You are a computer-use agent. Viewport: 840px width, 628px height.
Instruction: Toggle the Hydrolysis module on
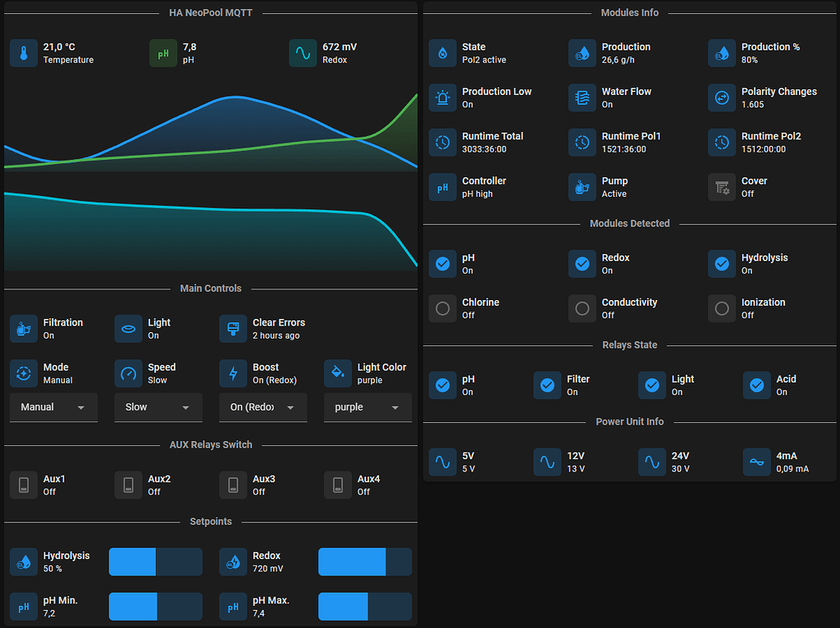[x=722, y=264]
